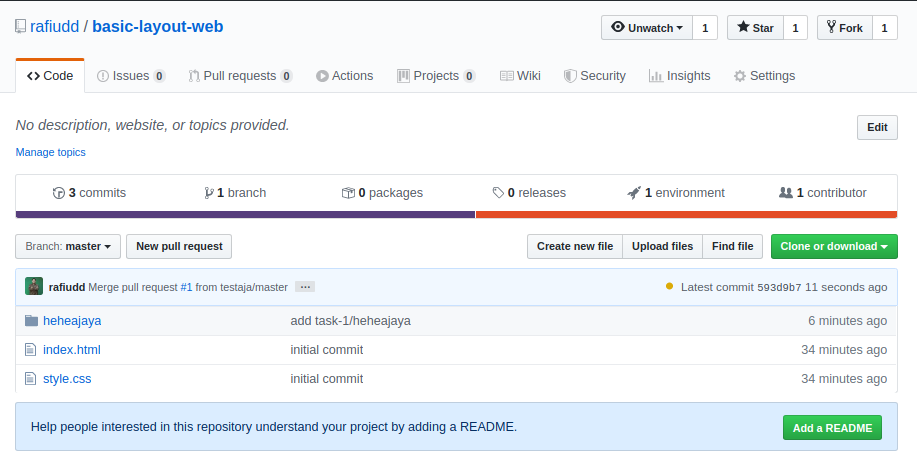Click the purple language bar segment
The width and height of the screenshot is (917, 469).
click(x=246, y=215)
